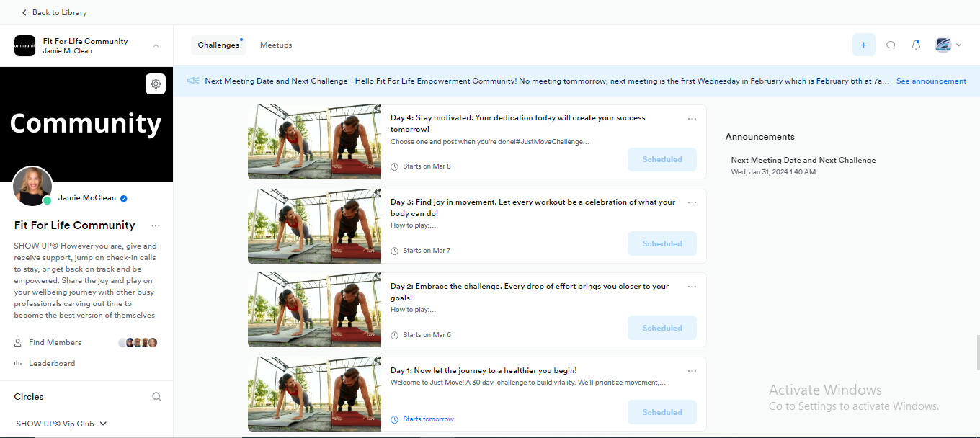Viewport: 980px width, 438px height.
Task: Open the Next Meeting Date announcement in side panel
Action: [x=803, y=160]
